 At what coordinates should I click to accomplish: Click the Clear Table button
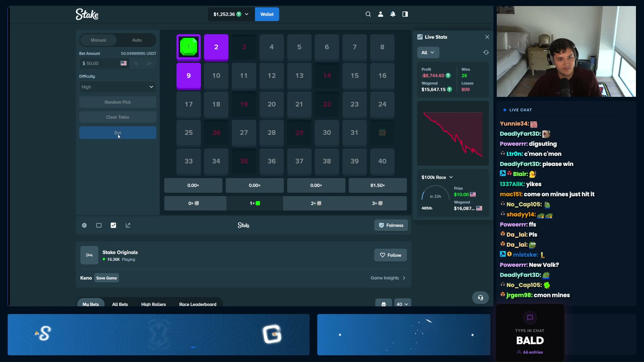tap(118, 117)
